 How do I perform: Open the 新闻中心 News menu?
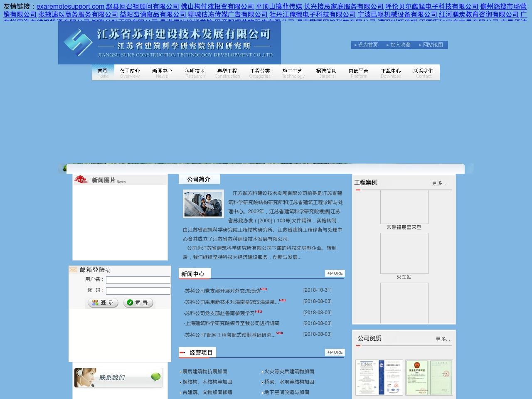click(162, 73)
